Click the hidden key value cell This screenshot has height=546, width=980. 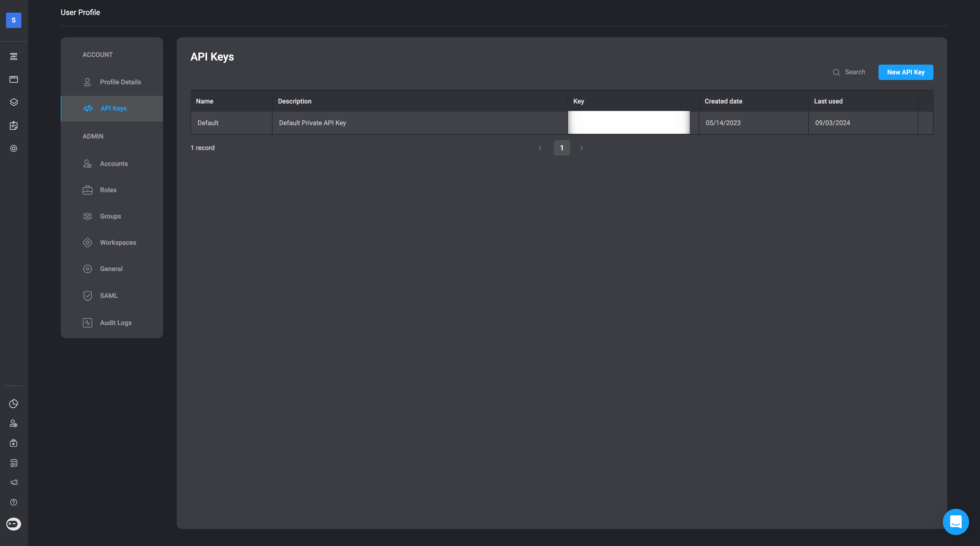[x=628, y=123]
